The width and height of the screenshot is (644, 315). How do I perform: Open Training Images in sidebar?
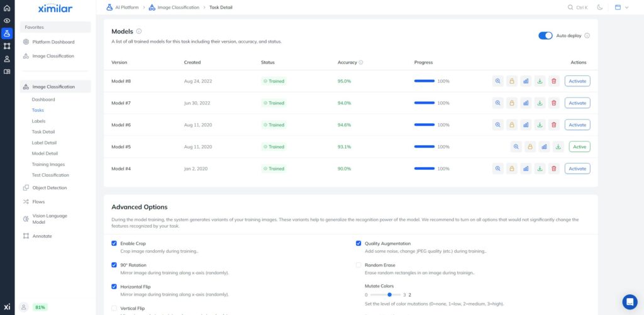point(48,164)
